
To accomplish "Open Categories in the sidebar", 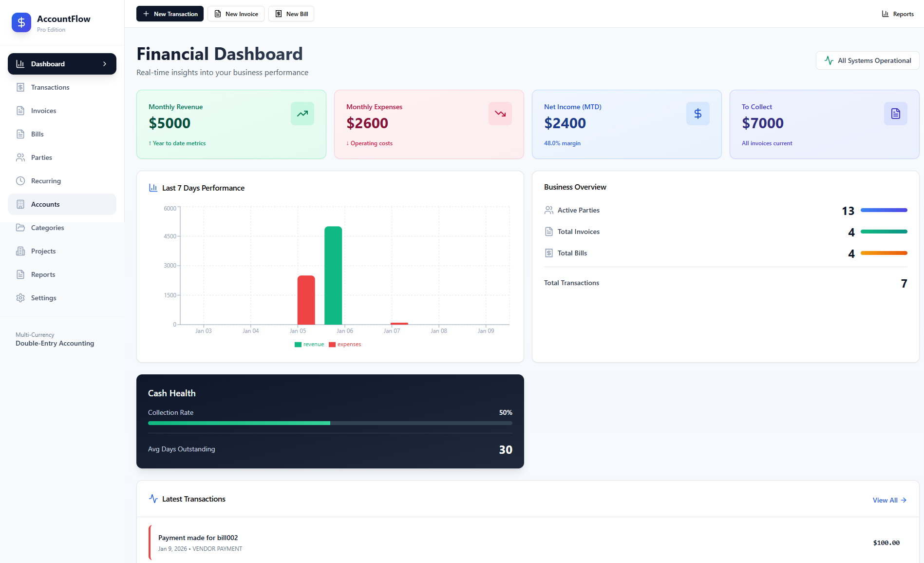I will click(62, 228).
